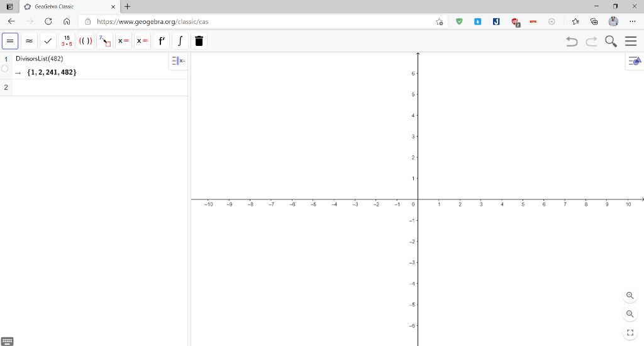Open the tab actions menu icon
The image size is (644, 346).
click(x=9, y=6)
